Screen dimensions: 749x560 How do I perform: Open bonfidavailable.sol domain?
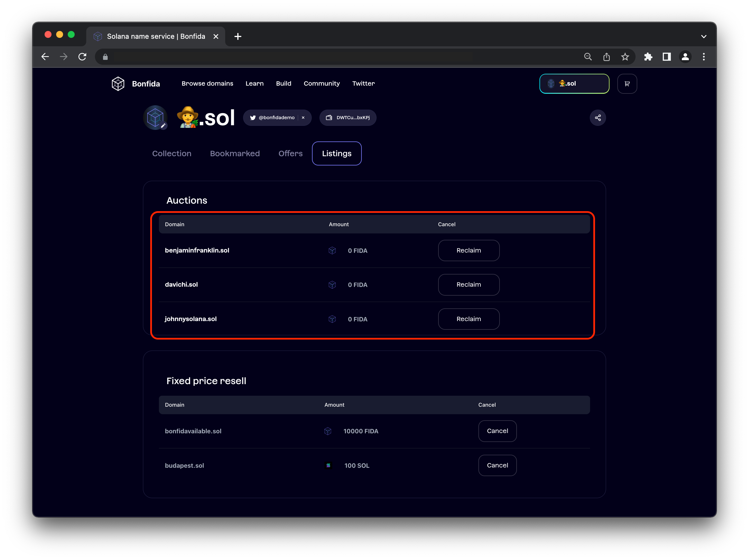tap(193, 431)
